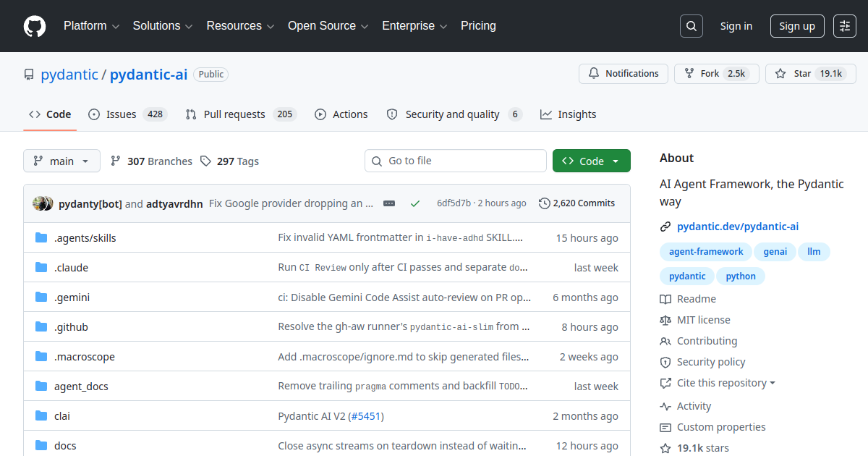The image size is (868, 456).
Task: Select the python topic tag
Action: pyautogui.click(x=741, y=276)
